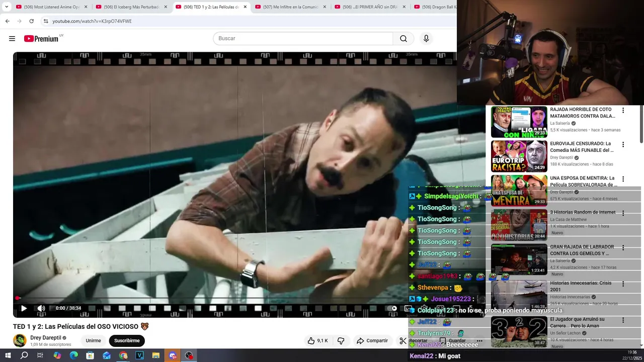Open the purple app icon on the taskbar
Image resolution: width=644 pixels, height=362 pixels.
[173, 355]
